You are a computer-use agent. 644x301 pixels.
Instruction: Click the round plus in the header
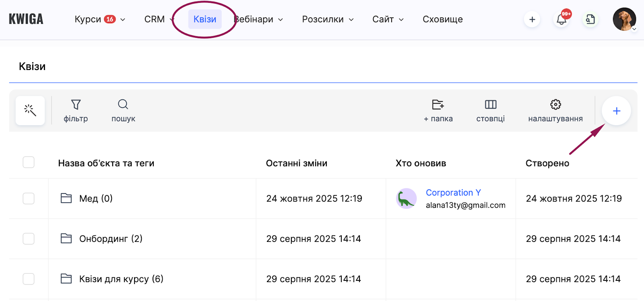point(532,19)
